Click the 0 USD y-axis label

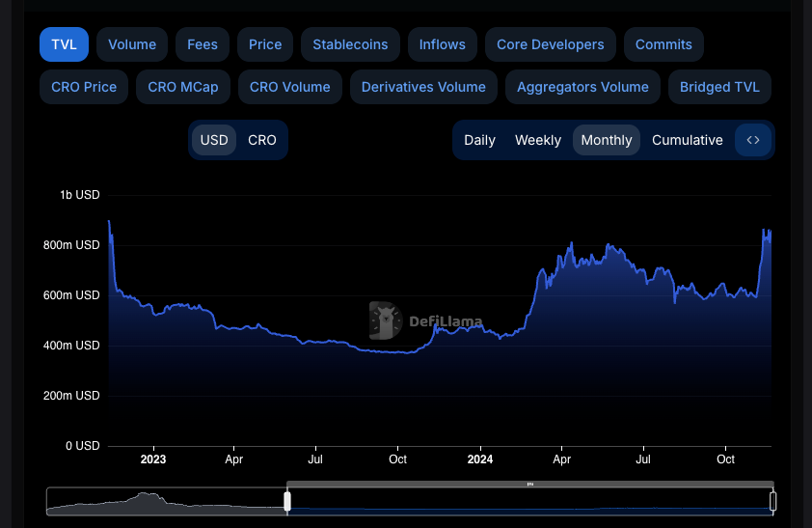click(x=82, y=446)
